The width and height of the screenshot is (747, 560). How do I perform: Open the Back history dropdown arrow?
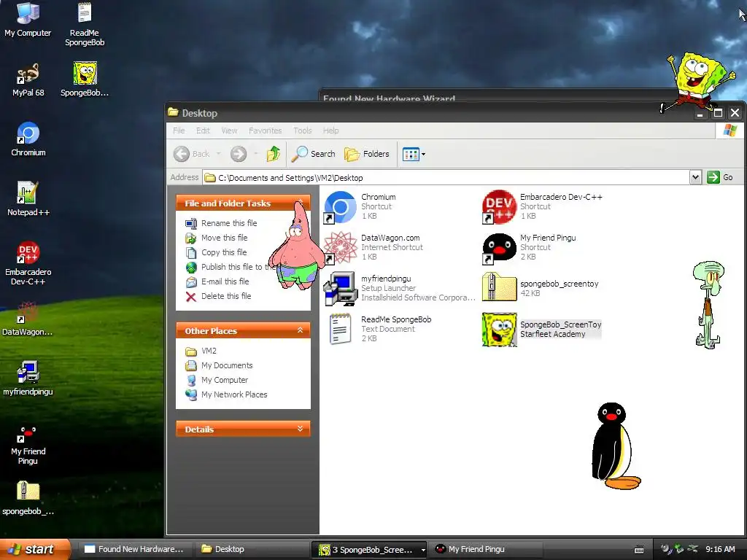coord(219,154)
